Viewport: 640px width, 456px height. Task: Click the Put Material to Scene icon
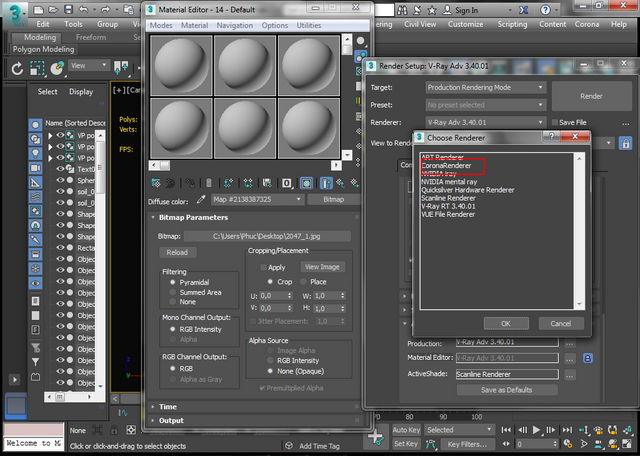pyautogui.click(x=171, y=183)
